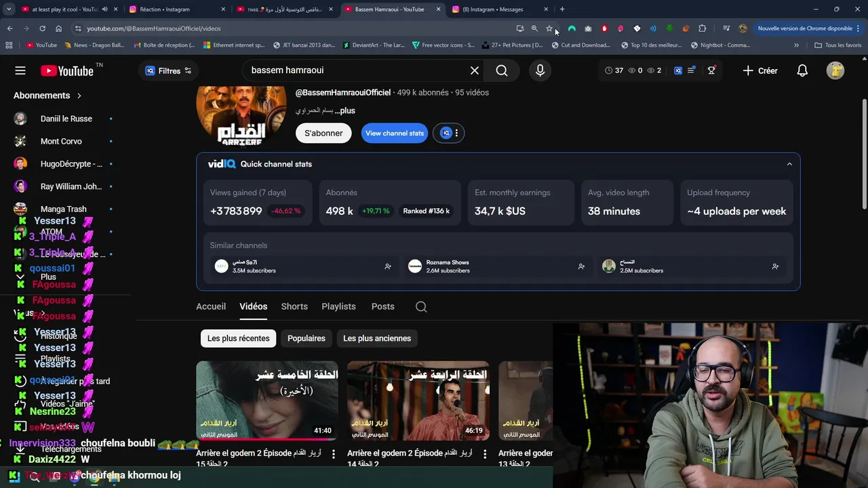Open the Mont Corvo subscription
This screenshot has height=488, width=868.
pos(64,141)
